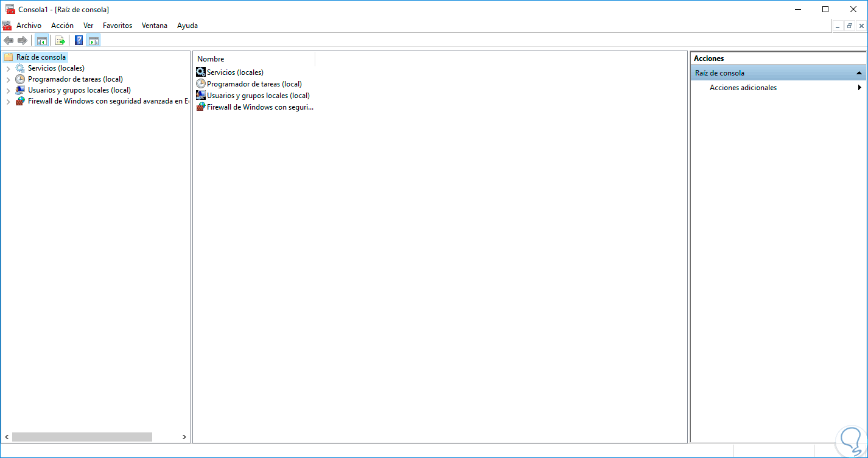Open the Acción menu
Image resolution: width=868 pixels, height=458 pixels.
pos(62,26)
